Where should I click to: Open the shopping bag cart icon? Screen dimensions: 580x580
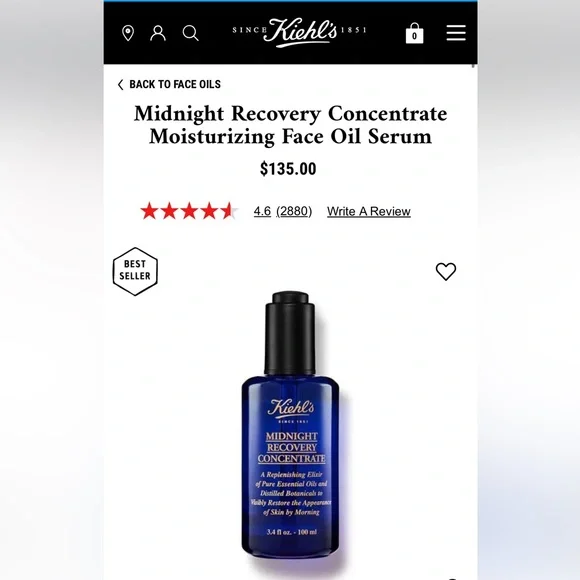(x=414, y=33)
